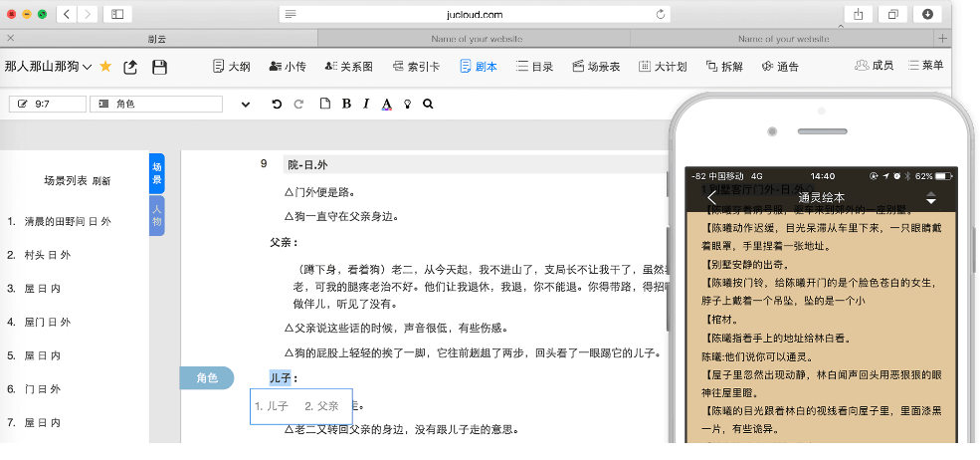Screen dimensions: 980x460
Task: Select scene 1 清晨的田野间 日 外
Action: point(60,221)
